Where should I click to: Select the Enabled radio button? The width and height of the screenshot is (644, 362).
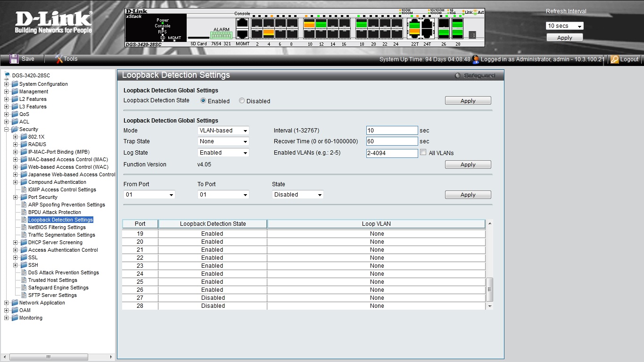pos(203,101)
